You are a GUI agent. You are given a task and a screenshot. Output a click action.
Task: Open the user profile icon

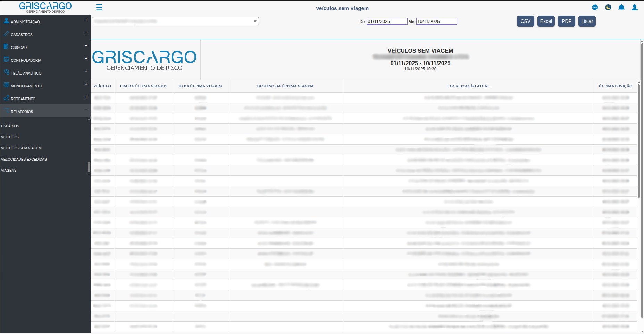[634, 7]
